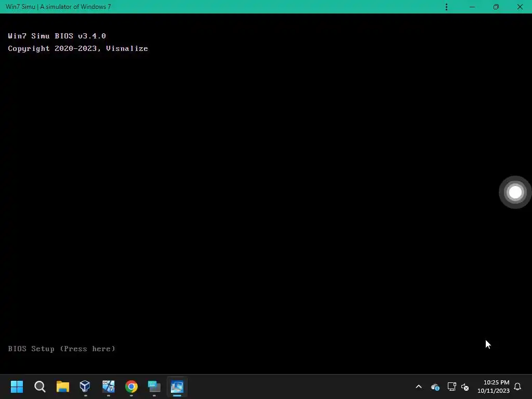
Task: Open the Win7 calendar-style app in taskbar
Action: point(109,387)
